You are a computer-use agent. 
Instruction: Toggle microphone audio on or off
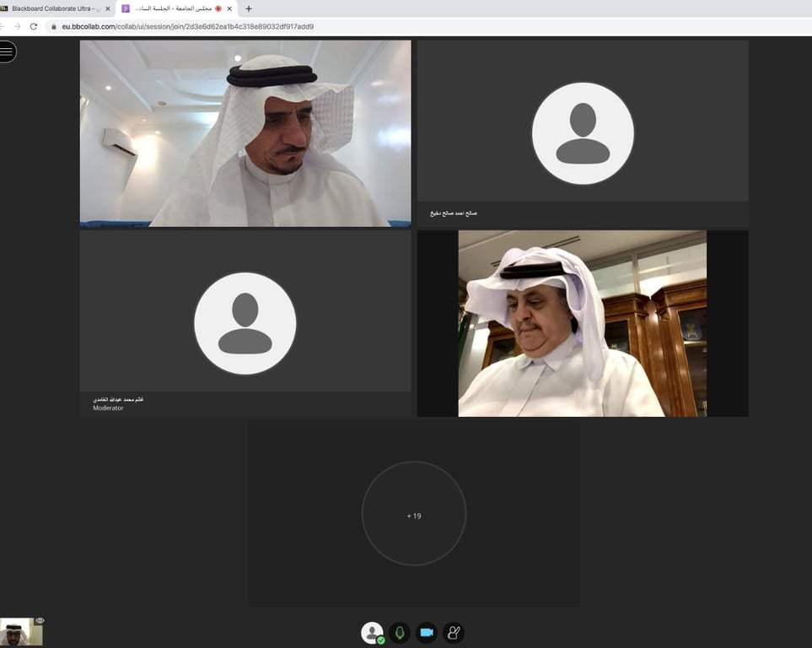[400, 633]
